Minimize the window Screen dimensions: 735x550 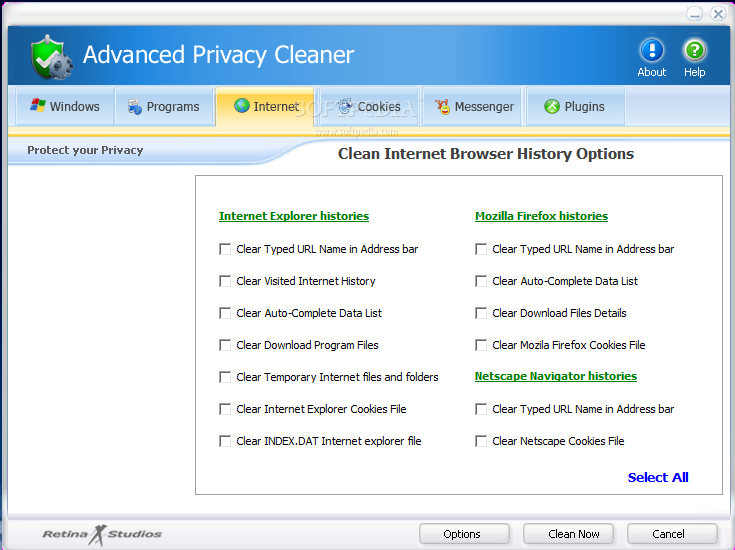pos(695,14)
